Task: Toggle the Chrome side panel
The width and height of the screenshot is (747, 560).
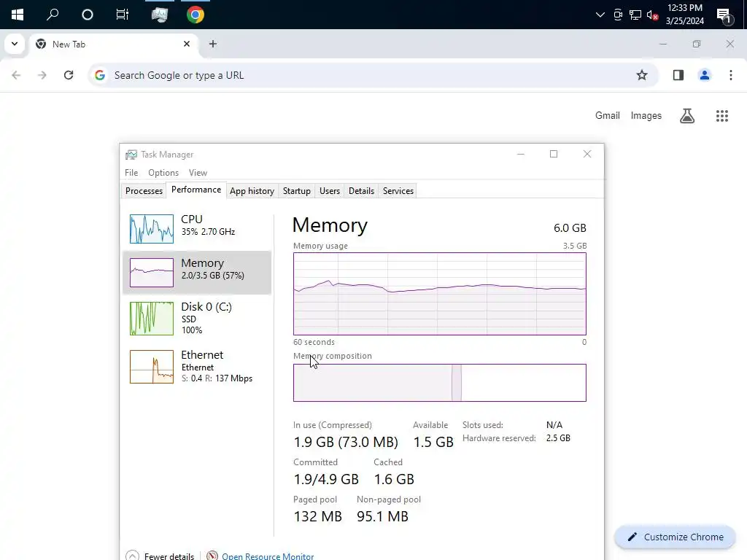Action: (x=678, y=75)
